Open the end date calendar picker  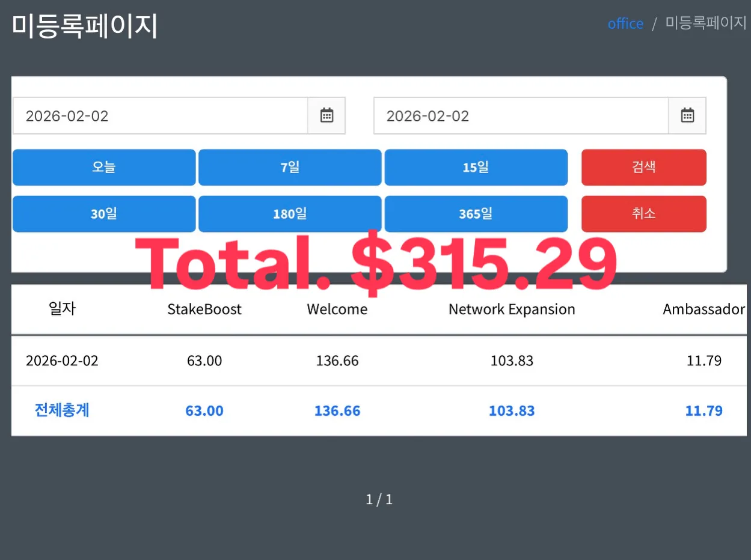coord(687,115)
